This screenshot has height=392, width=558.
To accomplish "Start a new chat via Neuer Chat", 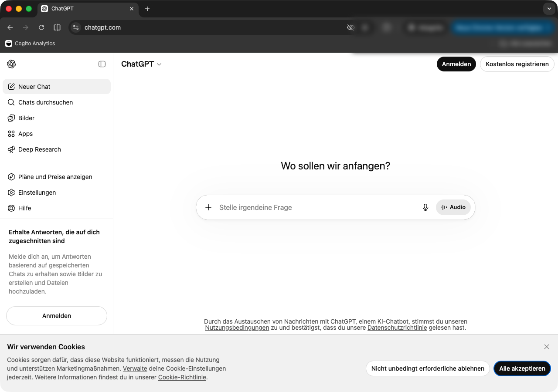I will click(57, 87).
